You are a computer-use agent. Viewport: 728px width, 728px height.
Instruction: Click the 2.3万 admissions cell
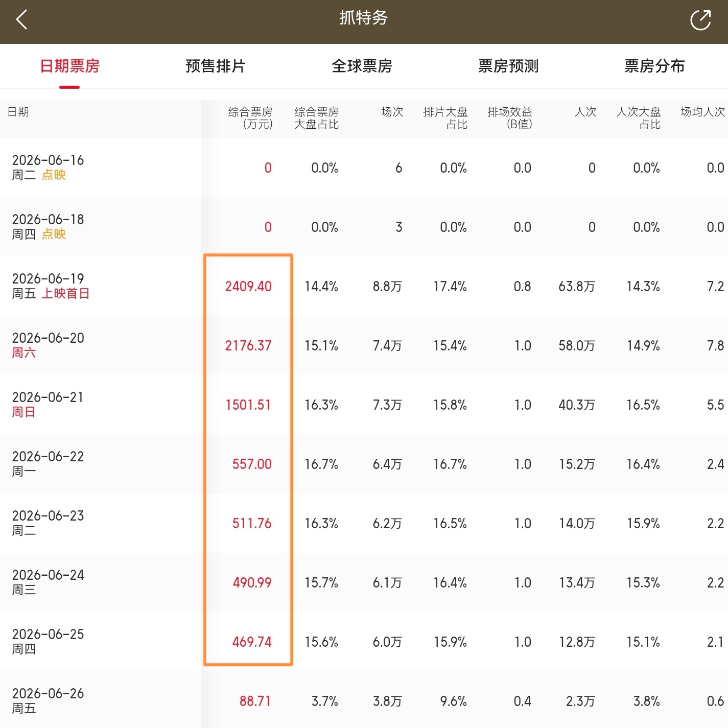coord(581,701)
